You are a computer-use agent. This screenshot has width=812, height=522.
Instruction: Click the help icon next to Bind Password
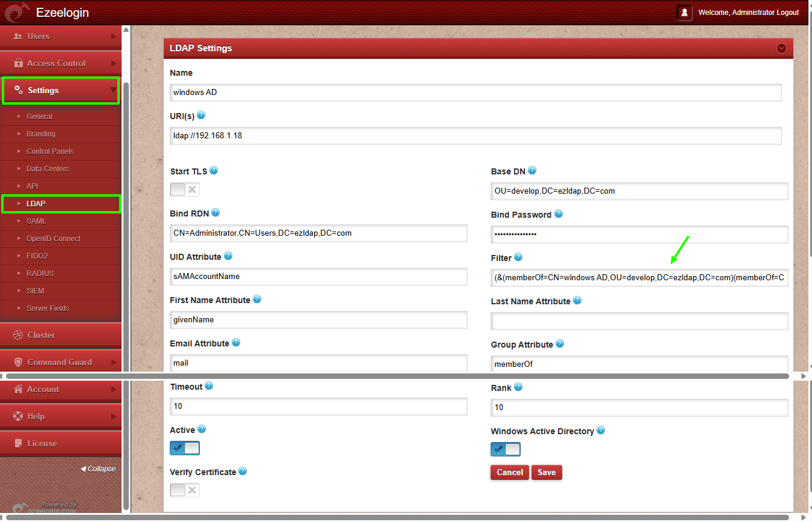[558, 214]
